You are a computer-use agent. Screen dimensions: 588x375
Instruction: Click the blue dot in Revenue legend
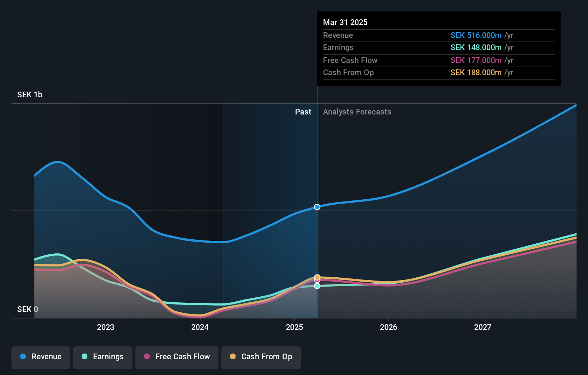[x=23, y=356]
